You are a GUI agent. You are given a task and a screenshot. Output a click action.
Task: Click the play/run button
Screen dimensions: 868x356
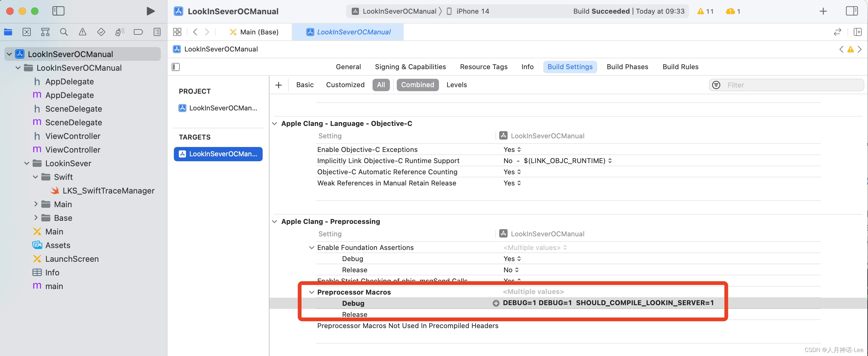pyautogui.click(x=149, y=11)
